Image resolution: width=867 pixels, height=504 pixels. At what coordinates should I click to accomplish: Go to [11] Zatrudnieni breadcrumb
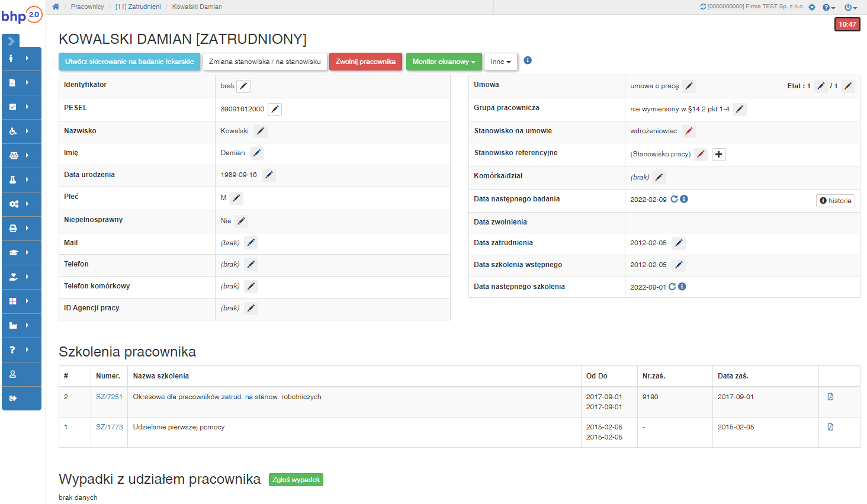click(x=138, y=7)
